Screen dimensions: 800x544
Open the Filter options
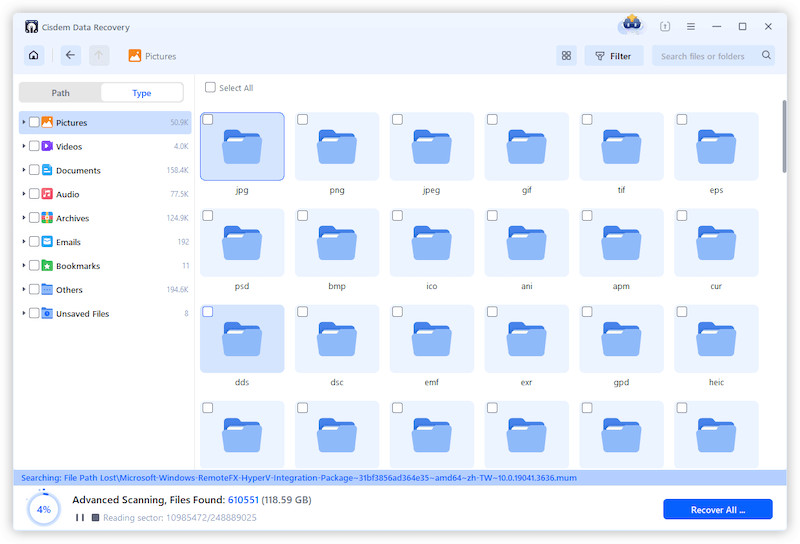(614, 56)
